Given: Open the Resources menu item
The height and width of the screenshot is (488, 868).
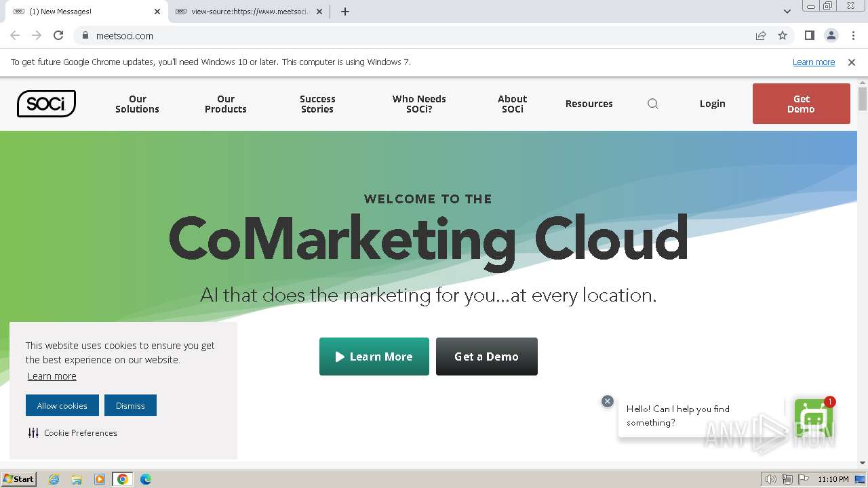Looking at the screenshot, I should click(589, 104).
